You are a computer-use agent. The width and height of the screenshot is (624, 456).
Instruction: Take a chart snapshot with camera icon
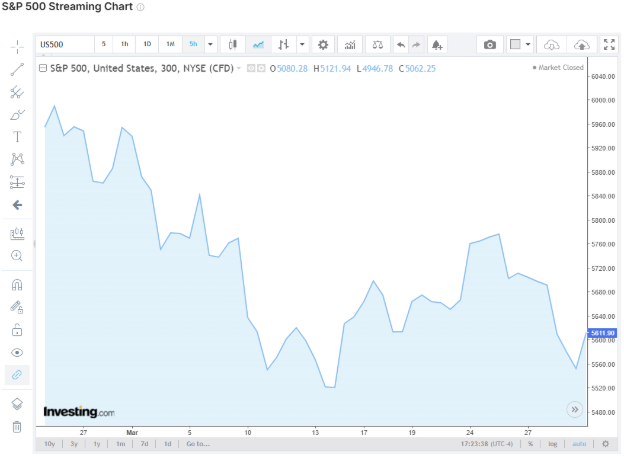coord(490,45)
